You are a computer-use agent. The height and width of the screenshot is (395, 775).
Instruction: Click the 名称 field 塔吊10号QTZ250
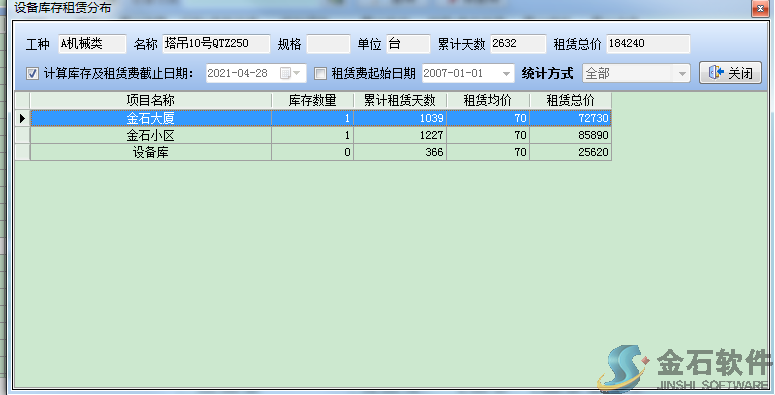(216, 44)
